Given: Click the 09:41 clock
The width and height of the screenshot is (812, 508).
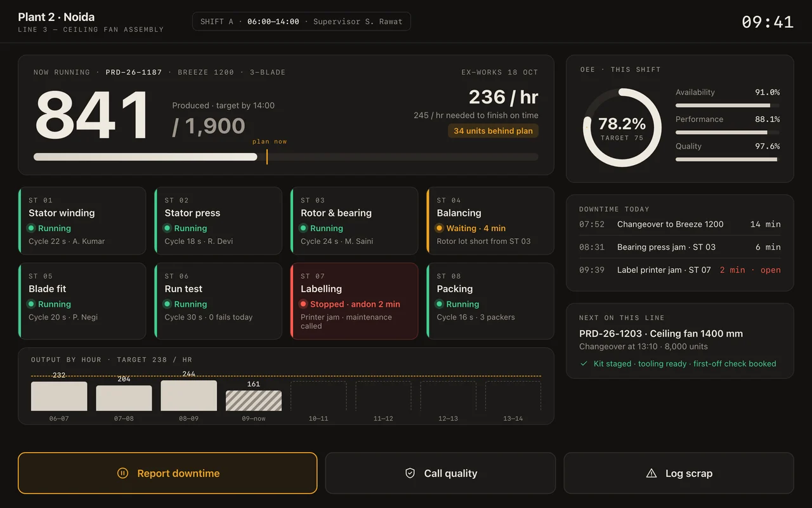Looking at the screenshot, I should (768, 22).
